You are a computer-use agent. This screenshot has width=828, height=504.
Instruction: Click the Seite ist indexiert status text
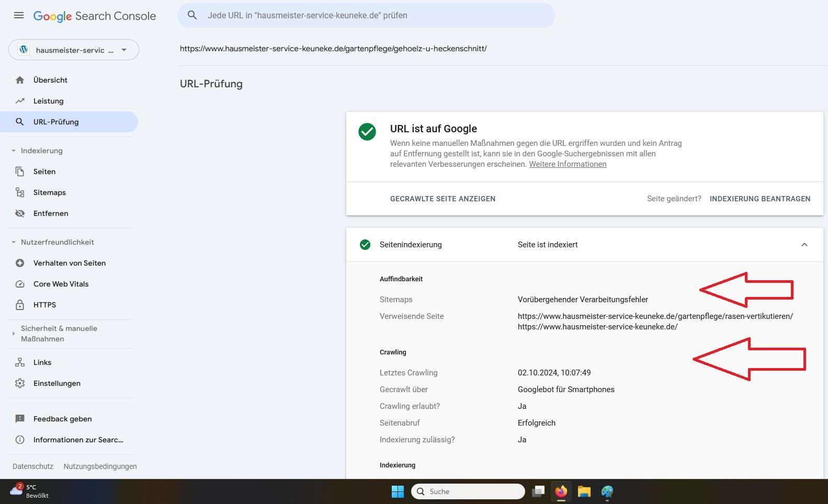(548, 245)
